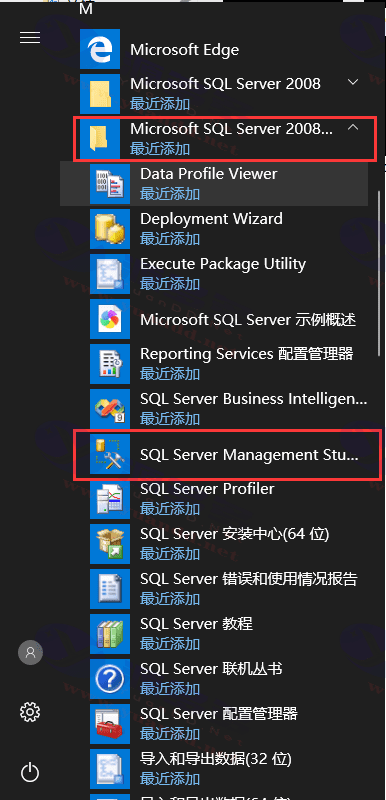The height and width of the screenshot is (800, 386).
Task: Expand the Microsoft SQL Server 2008 folder chevron
Action: point(353,82)
